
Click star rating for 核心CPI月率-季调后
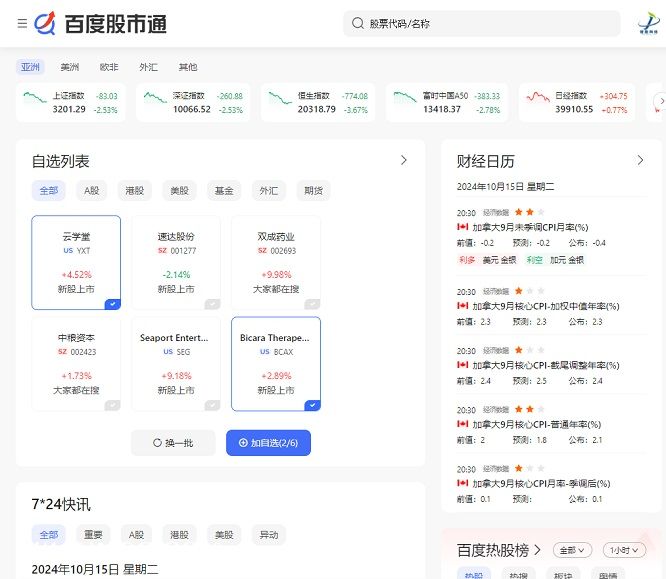(x=530, y=468)
